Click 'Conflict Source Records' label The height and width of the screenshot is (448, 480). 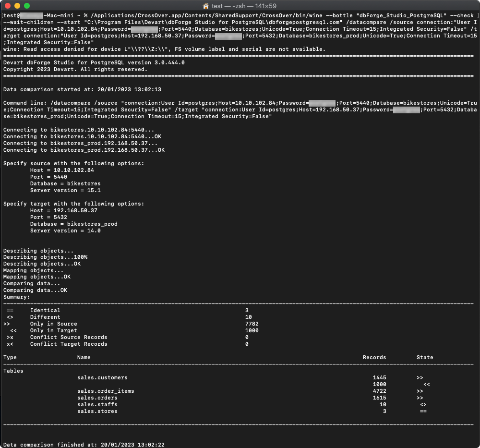[x=69, y=338]
